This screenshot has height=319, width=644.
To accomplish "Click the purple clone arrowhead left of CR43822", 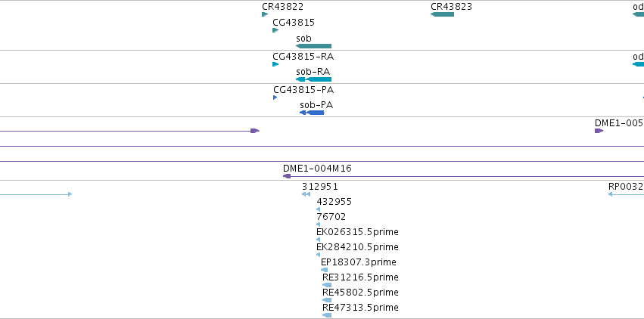I will [255, 131].
